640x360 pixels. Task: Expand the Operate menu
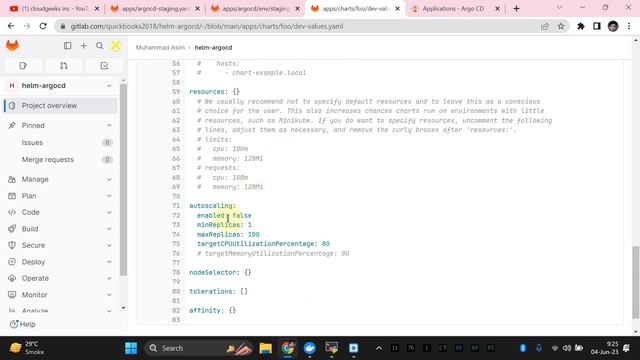click(60, 278)
